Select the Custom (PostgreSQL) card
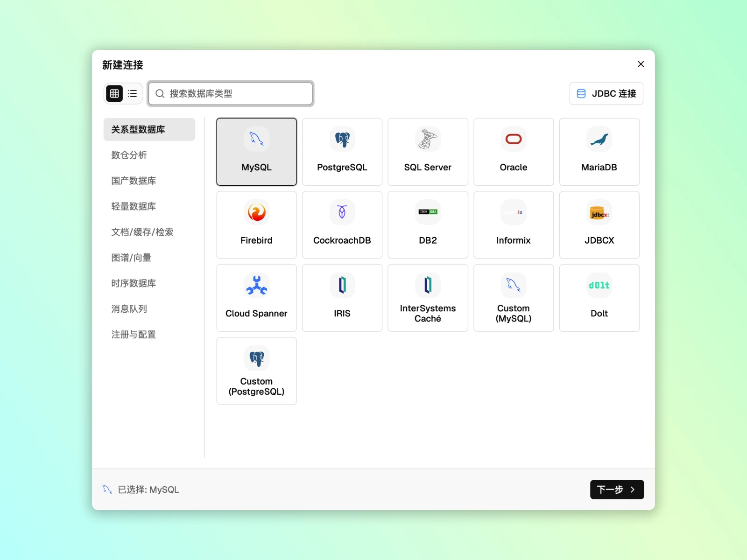 point(256,371)
